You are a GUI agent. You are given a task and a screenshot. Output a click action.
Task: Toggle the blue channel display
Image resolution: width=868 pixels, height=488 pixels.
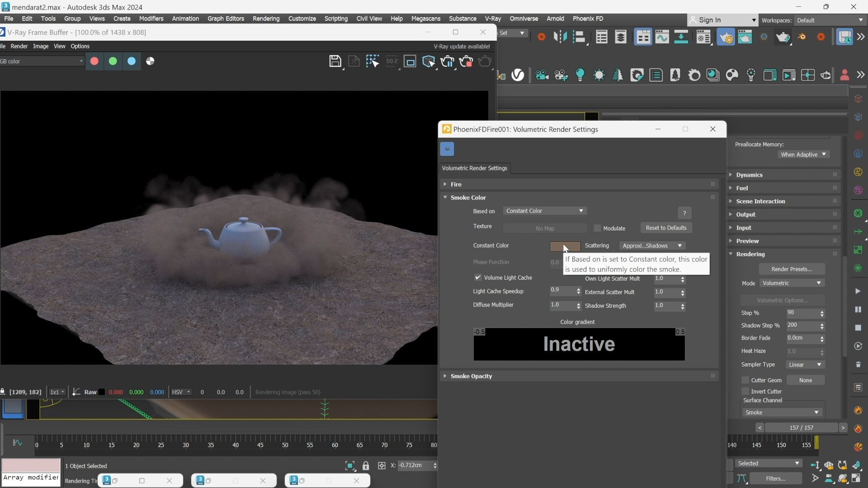click(x=132, y=61)
